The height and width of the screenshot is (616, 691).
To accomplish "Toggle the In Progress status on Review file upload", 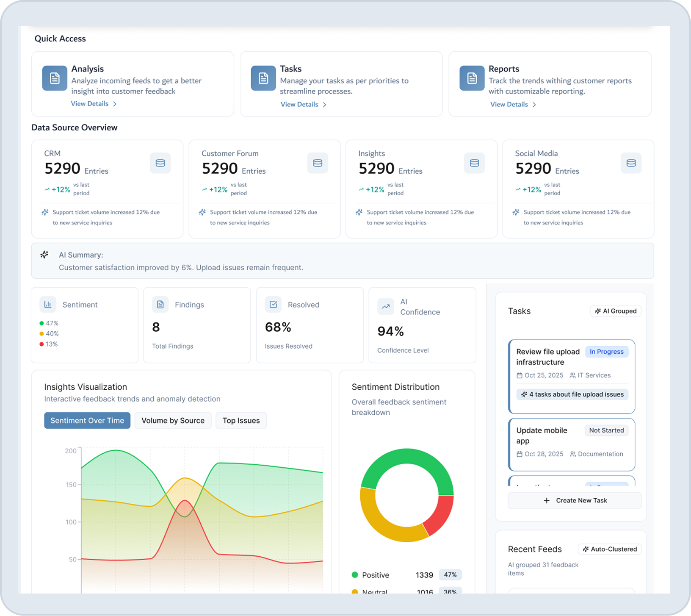I will [x=606, y=351].
